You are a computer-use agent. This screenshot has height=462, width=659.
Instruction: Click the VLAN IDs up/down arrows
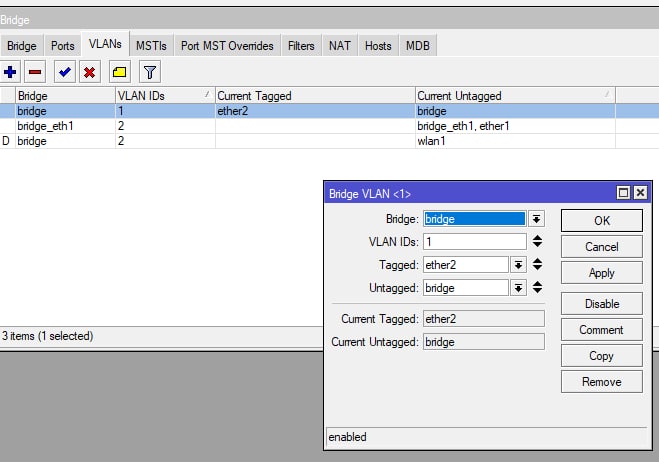[x=537, y=241]
